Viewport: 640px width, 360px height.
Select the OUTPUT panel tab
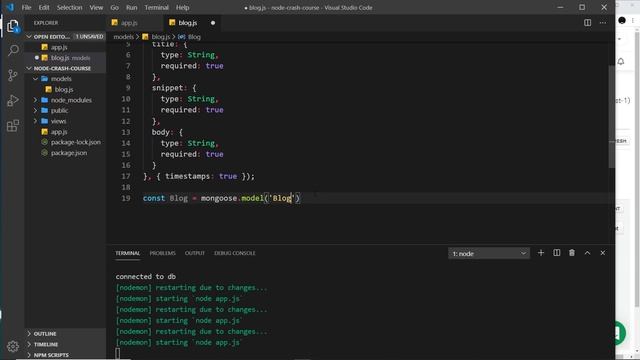(x=195, y=253)
